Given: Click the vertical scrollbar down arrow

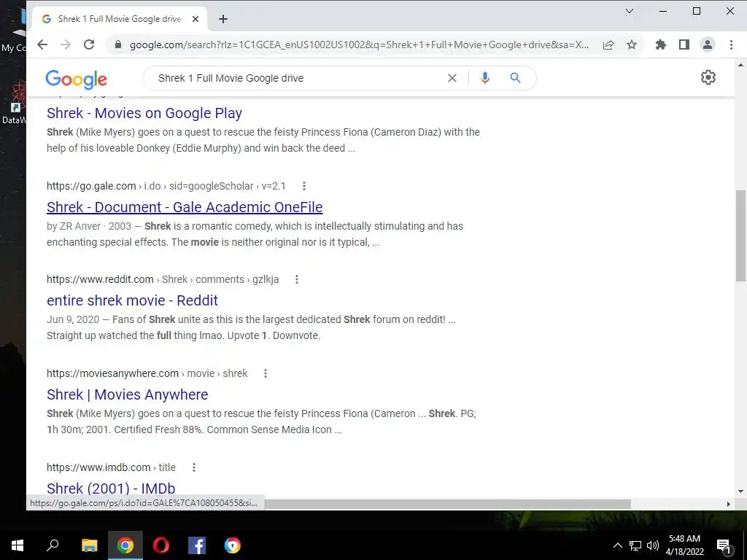Looking at the screenshot, I should tap(740, 491).
